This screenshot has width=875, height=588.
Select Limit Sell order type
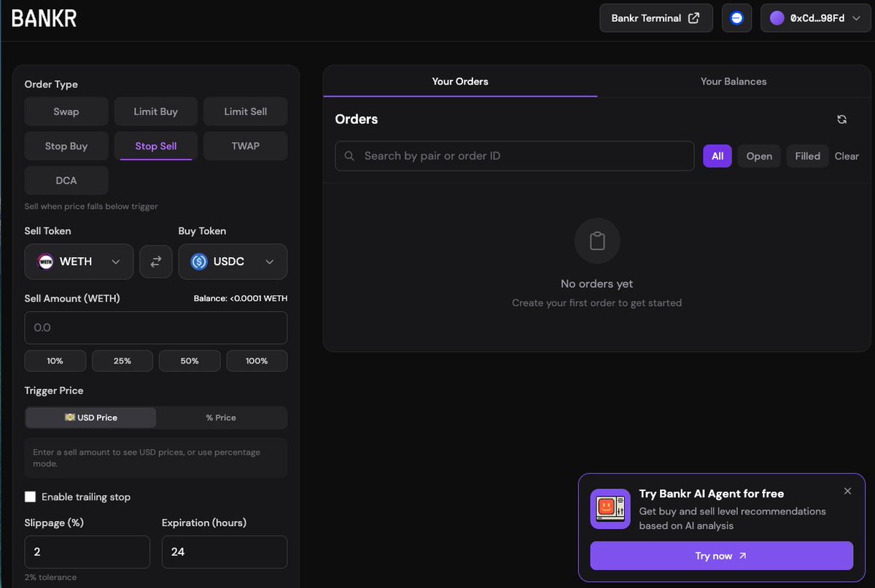[x=245, y=111]
